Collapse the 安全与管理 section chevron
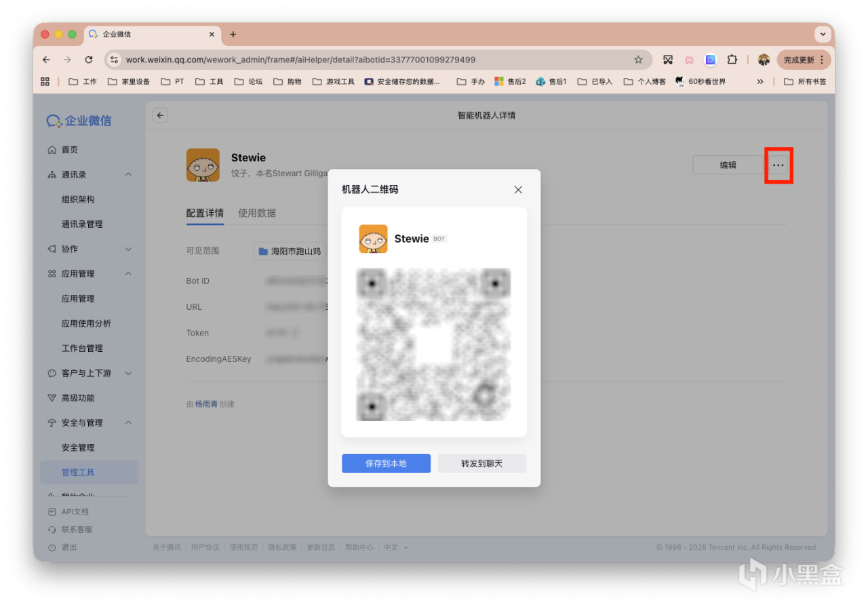Image resolution: width=868 pixels, height=606 pixels. (x=128, y=423)
